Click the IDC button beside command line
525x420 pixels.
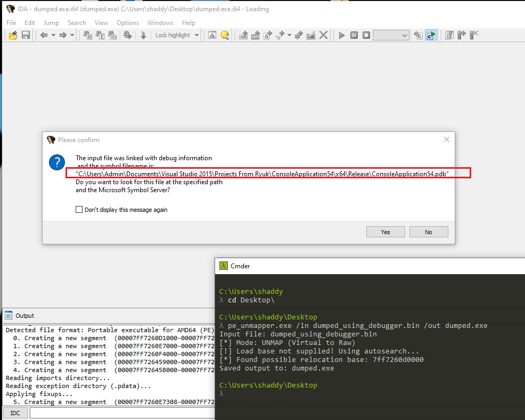(x=15, y=413)
